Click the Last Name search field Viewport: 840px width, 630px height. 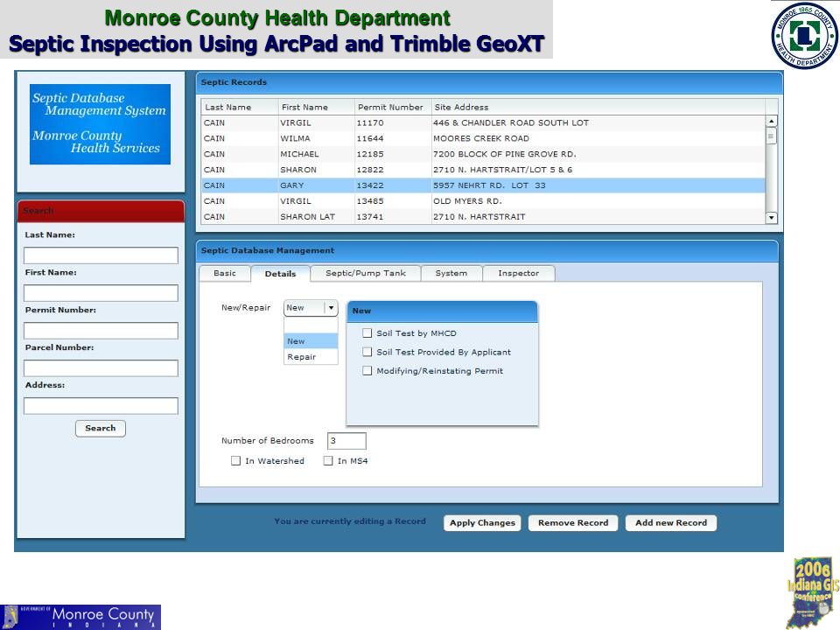click(101, 255)
